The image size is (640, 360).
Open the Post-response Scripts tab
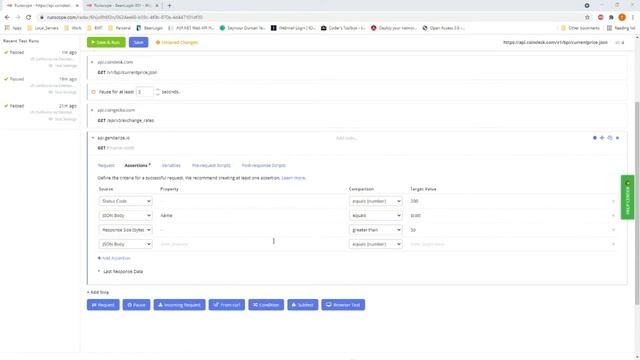click(x=264, y=165)
